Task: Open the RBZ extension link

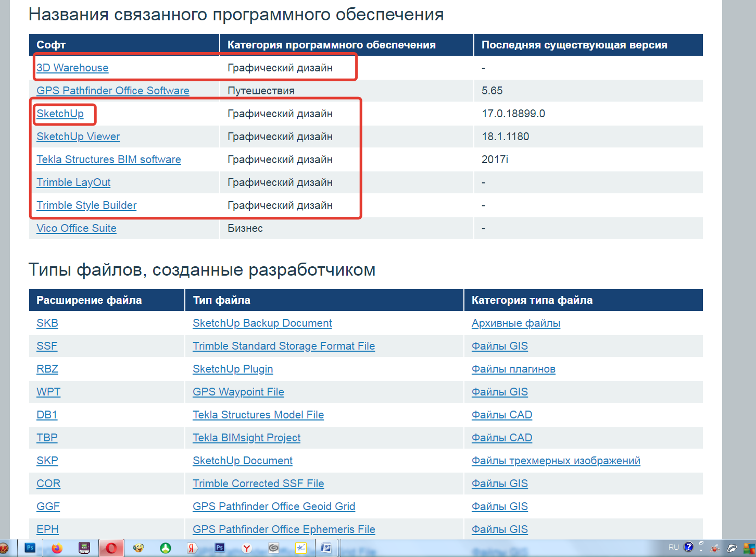Action: point(47,369)
